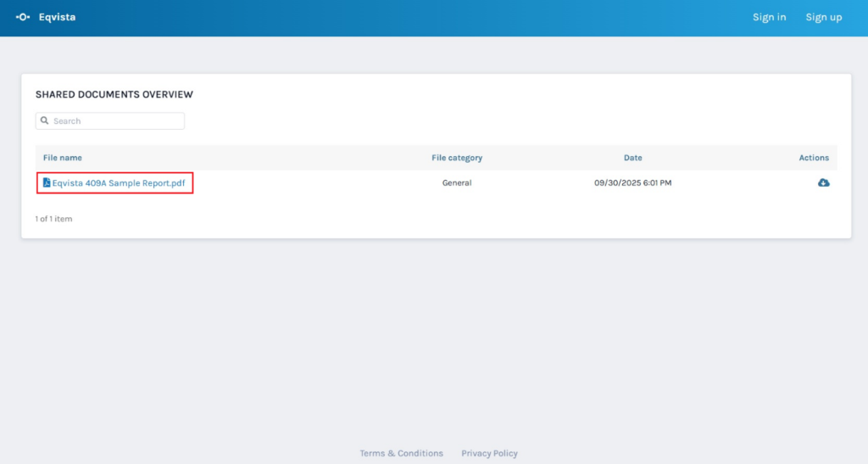Click the PDF file type icon

(x=47, y=182)
